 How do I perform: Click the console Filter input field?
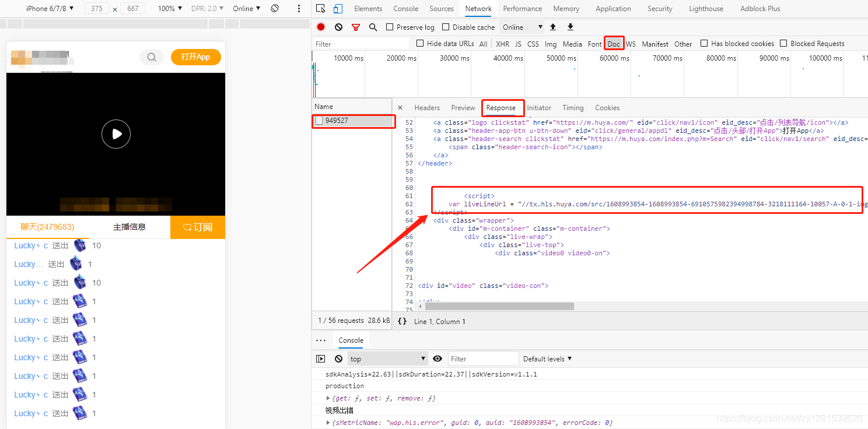tap(483, 358)
